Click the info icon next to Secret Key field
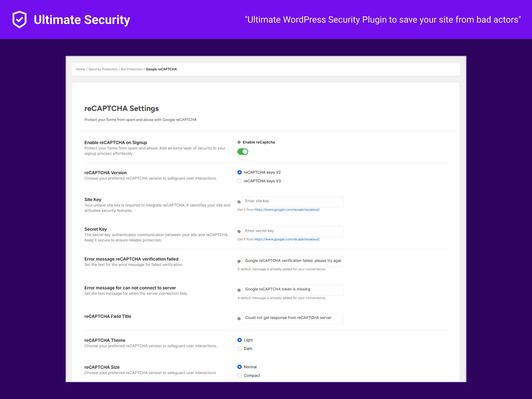Viewport: 532px width, 399px height. (x=239, y=231)
